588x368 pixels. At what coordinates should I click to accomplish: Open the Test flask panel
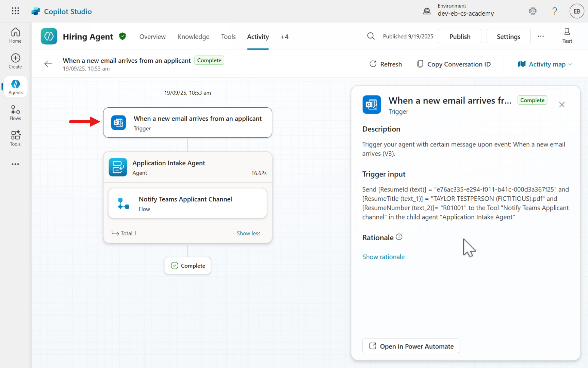coord(567,36)
